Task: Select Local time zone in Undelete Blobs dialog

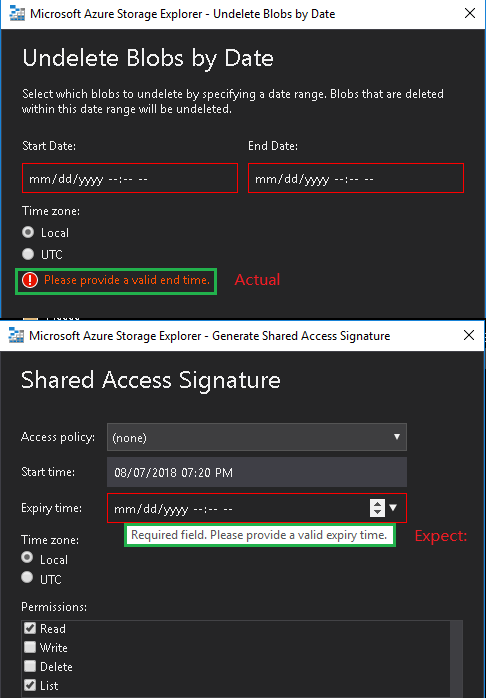Action: (28, 232)
